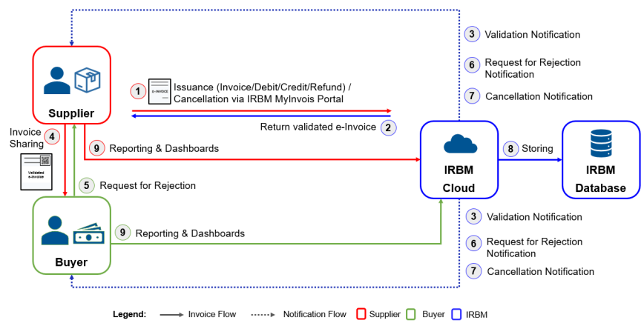Click the "Legend:" heading
This screenshot has width=644, height=323.
[x=130, y=315]
